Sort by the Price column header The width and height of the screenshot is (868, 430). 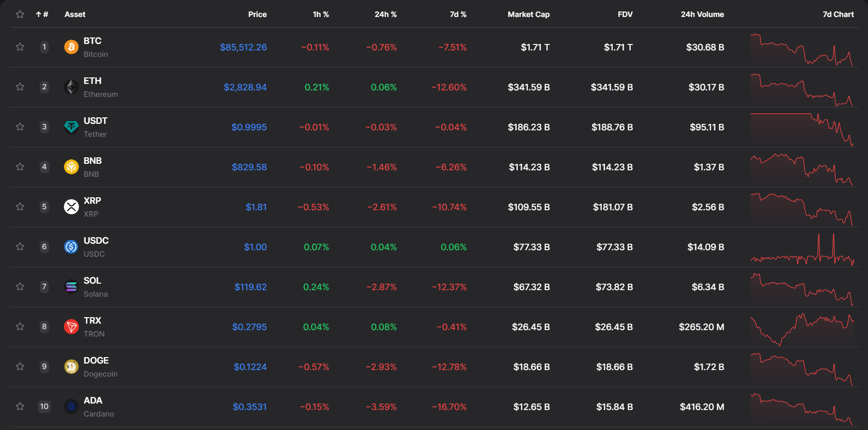pos(257,14)
